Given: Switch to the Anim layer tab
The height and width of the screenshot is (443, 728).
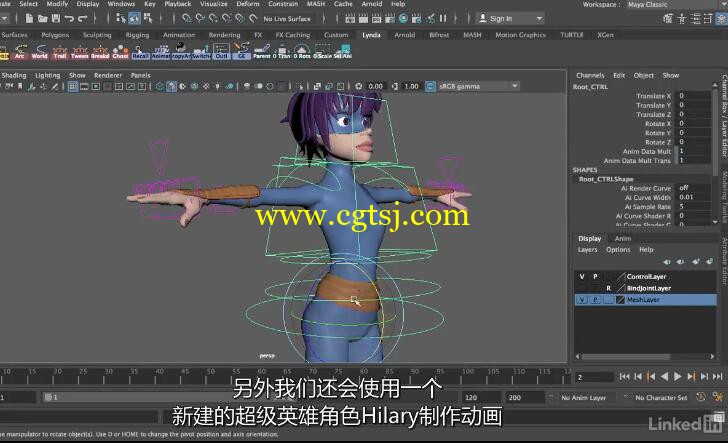Looking at the screenshot, I should tap(623, 239).
